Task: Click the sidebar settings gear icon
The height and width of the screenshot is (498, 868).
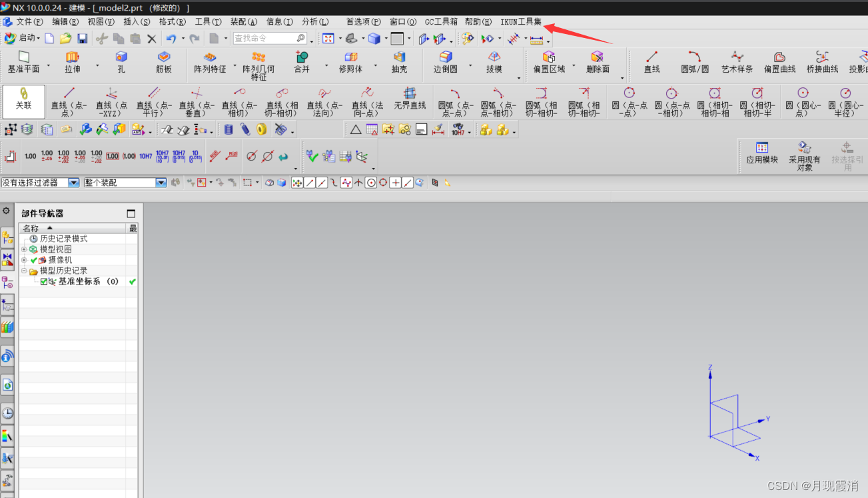Action: 7,211
